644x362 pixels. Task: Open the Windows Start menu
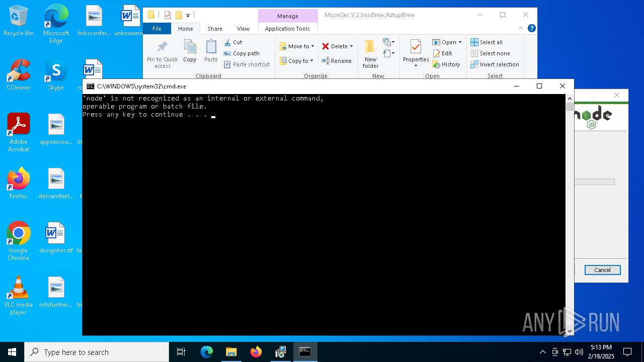[x=12, y=352]
